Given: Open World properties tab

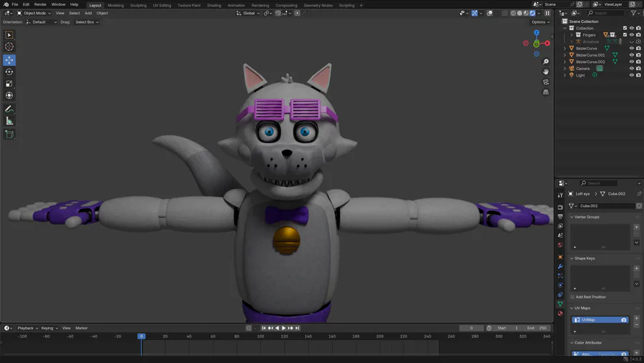Looking at the screenshot, I should [560, 245].
